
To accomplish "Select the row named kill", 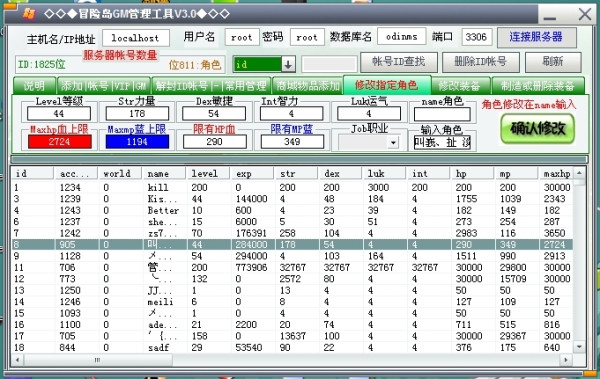I will pyautogui.click(x=292, y=187).
